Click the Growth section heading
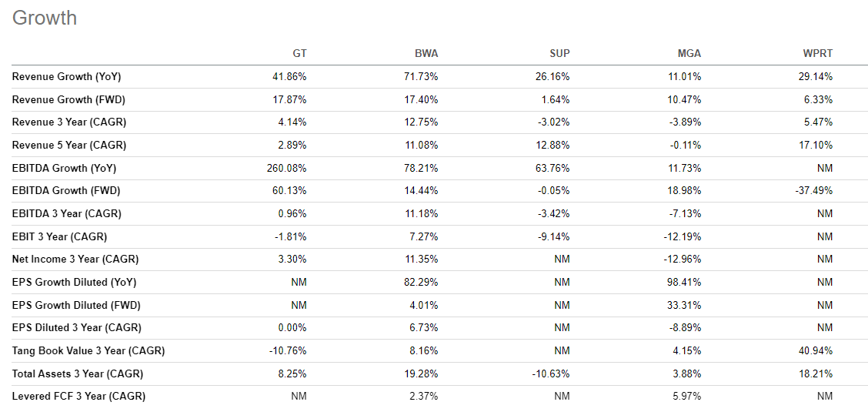Image resolution: width=868 pixels, height=412 pixels. (x=45, y=18)
